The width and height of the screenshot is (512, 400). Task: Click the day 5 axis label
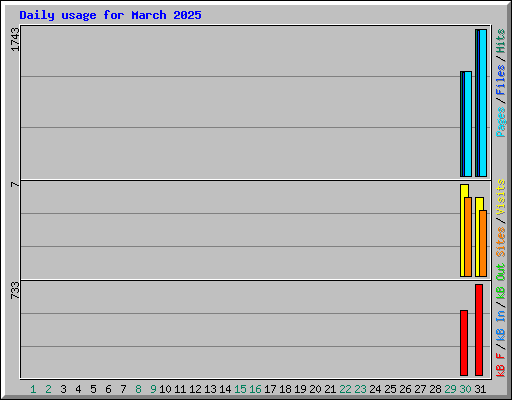point(93,389)
